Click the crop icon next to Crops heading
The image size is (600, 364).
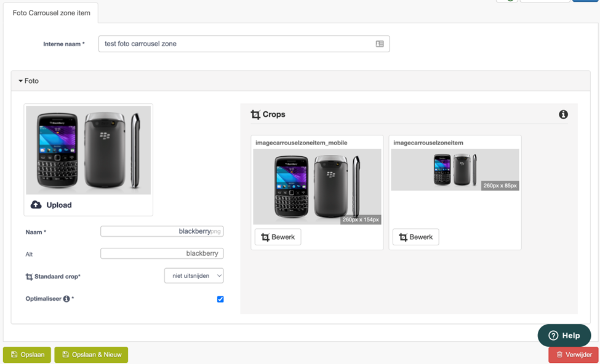(255, 114)
